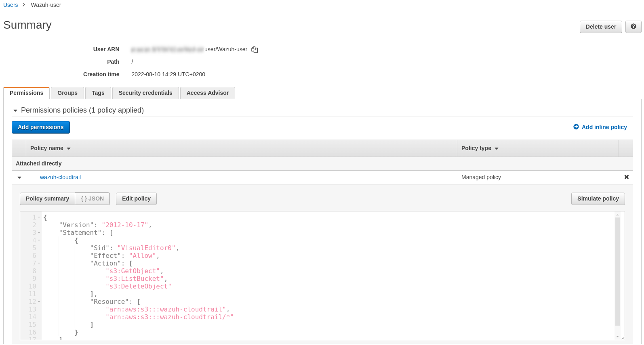Image resolution: width=644 pixels, height=345 pixels.
Task: Open the Edit policy button
Action: [136, 199]
